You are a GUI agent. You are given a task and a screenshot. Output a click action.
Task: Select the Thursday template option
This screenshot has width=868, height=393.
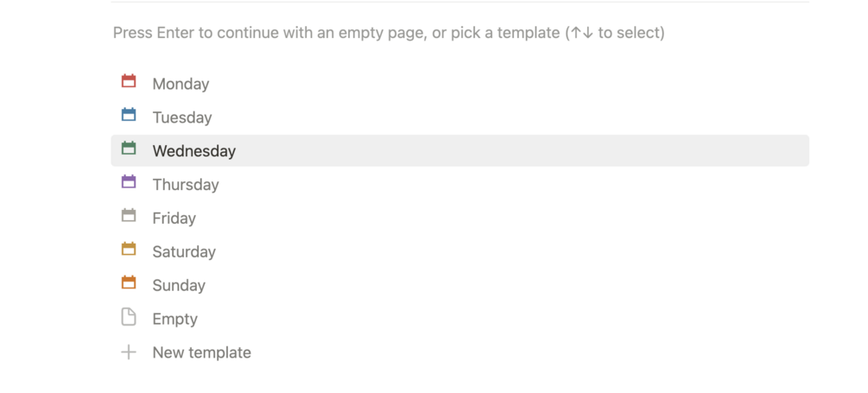point(186,185)
